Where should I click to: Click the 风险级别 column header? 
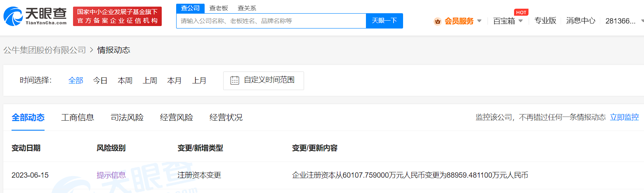coord(111,148)
